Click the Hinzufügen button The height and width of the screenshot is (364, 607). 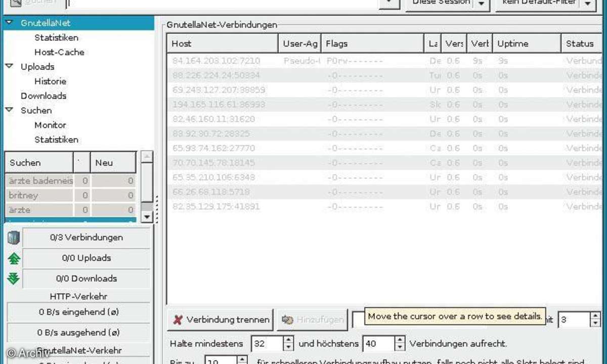coord(313,320)
